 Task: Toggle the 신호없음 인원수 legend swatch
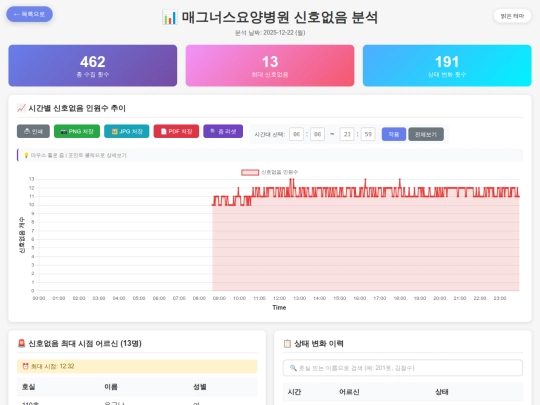[x=250, y=172]
